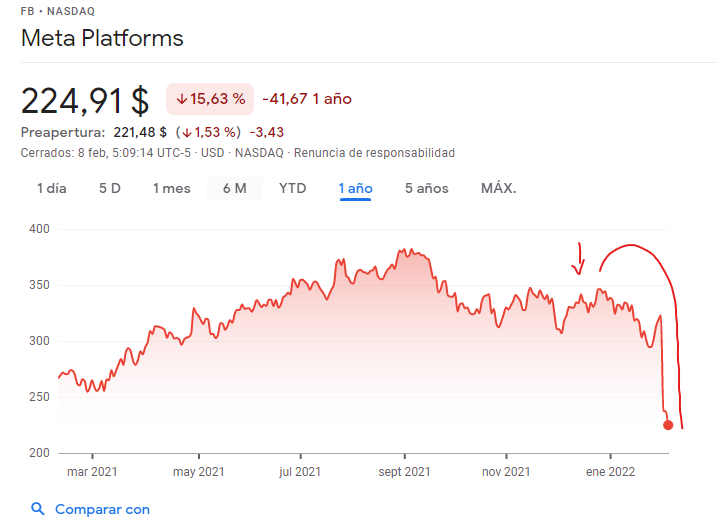The height and width of the screenshot is (522, 716).
Task: Choose the 6 M range tab
Action: (235, 188)
